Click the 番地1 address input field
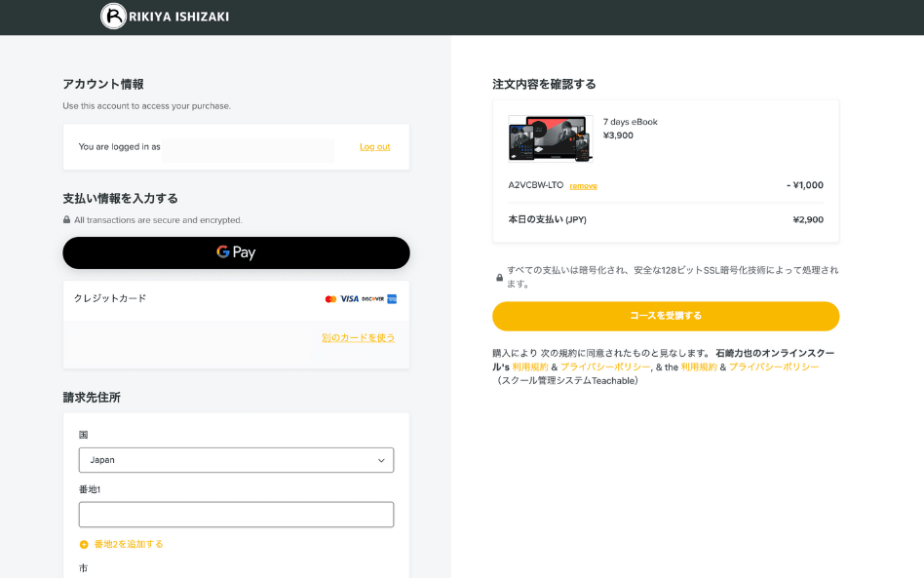 [236, 515]
